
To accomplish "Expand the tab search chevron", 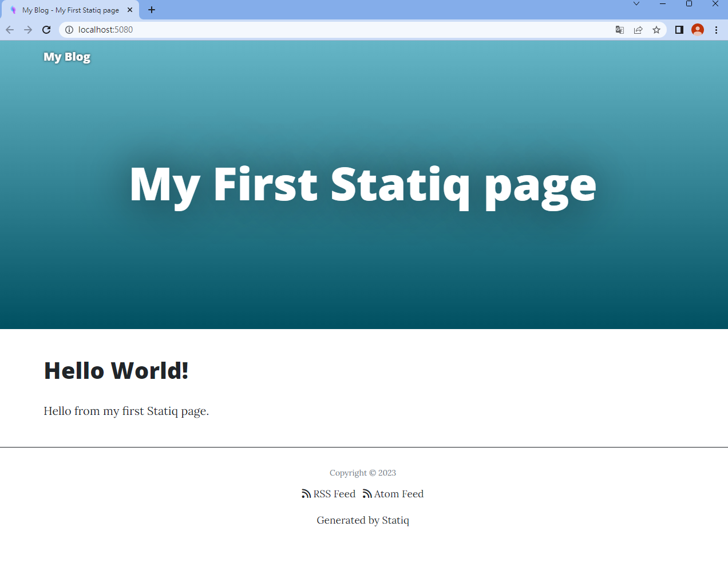I will pyautogui.click(x=636, y=4).
